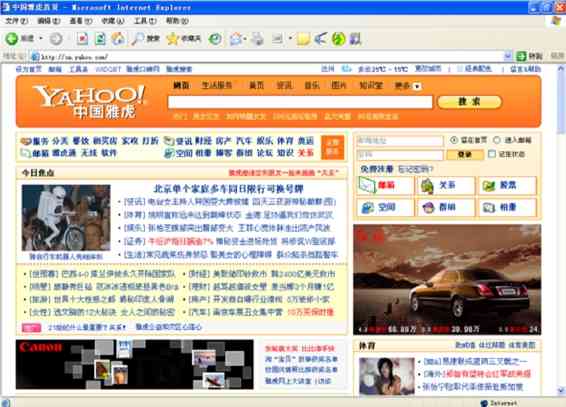Switch to the 音乐 search tab

coord(312,86)
